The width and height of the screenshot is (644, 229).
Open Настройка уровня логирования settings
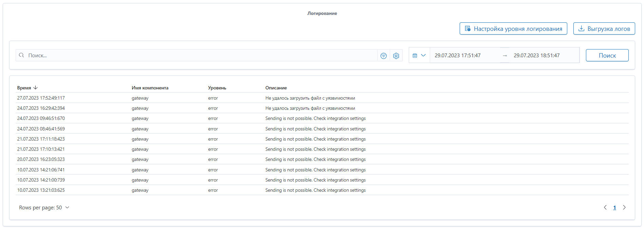513,28
